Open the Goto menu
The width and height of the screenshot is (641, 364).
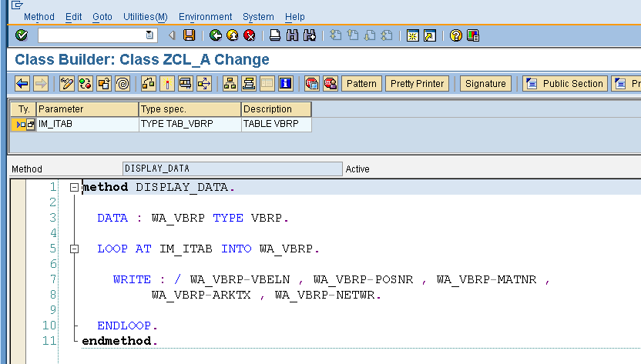coord(102,17)
